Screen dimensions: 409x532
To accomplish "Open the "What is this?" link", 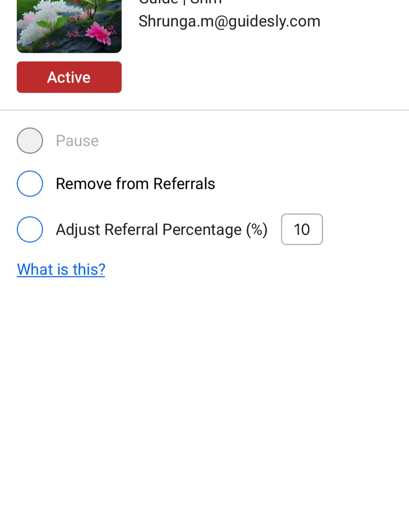I will pos(61,269).
